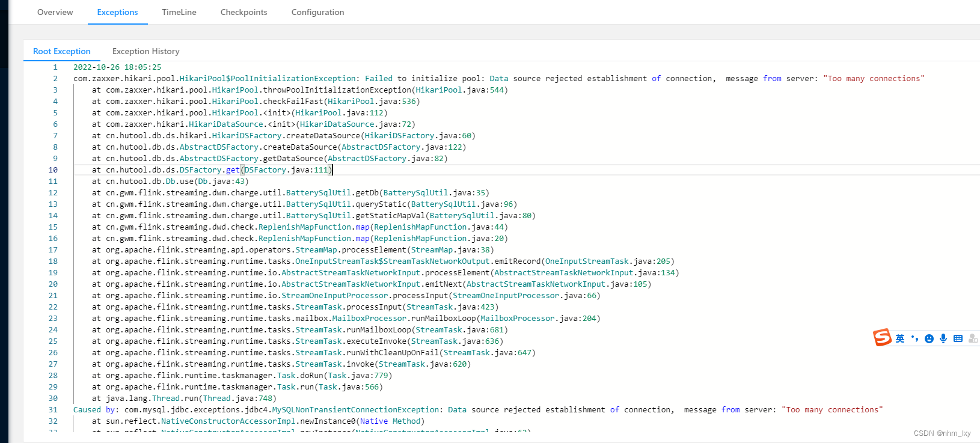Image resolution: width=980 pixels, height=443 pixels.
Task: Click StreamTask.java:620 on line 27
Action: (423, 364)
